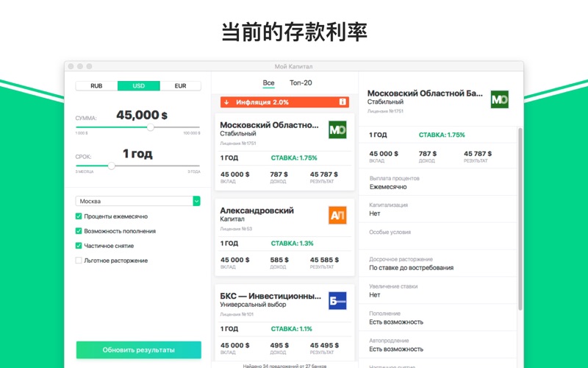
Task: Click the bank logo in details panel header
Action: (x=500, y=99)
